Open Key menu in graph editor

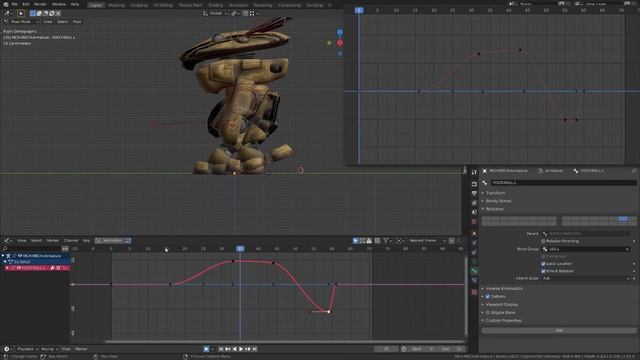click(87, 241)
